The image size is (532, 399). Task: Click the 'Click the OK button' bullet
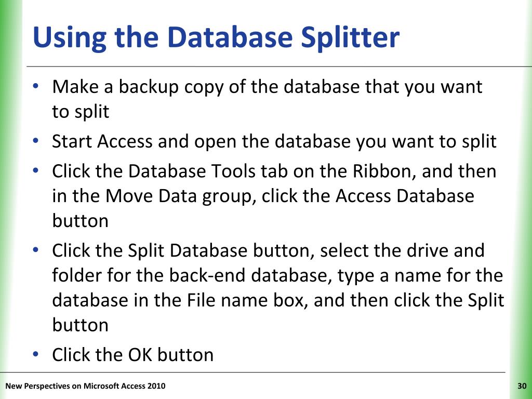tap(132, 355)
